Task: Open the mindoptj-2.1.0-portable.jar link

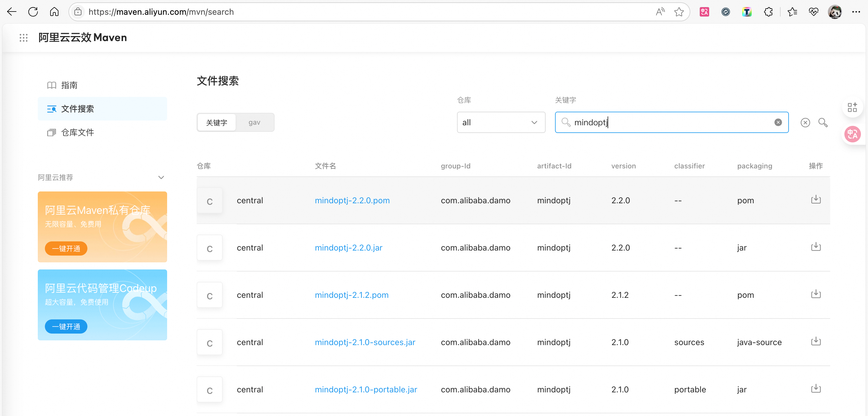Action: tap(366, 389)
